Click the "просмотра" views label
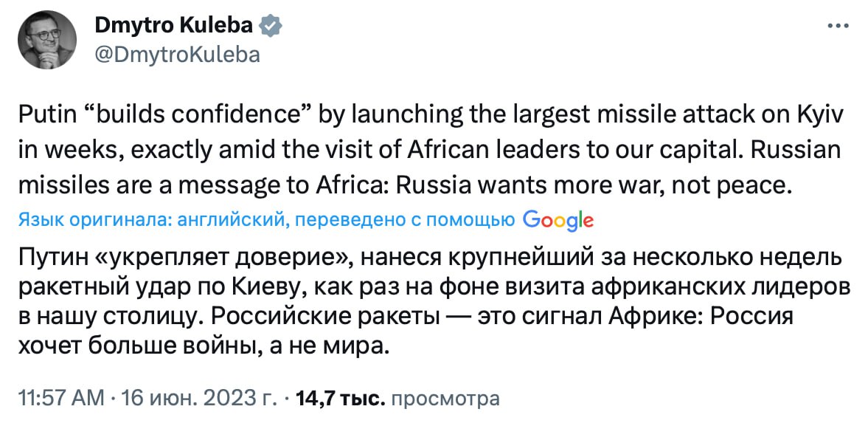Screen dimensions: 868x426 point(445,399)
